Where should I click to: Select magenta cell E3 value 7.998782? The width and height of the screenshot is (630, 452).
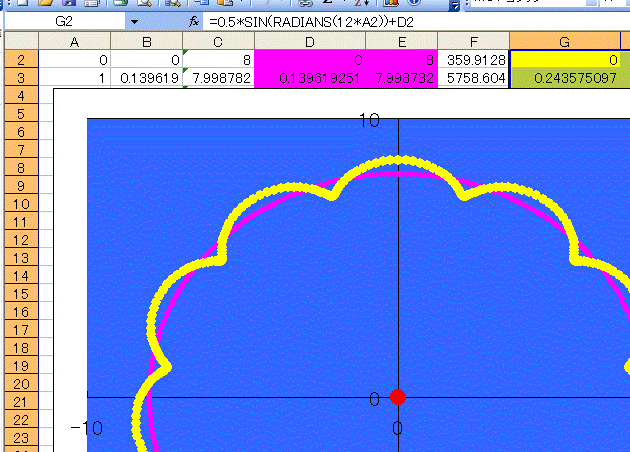pos(401,77)
